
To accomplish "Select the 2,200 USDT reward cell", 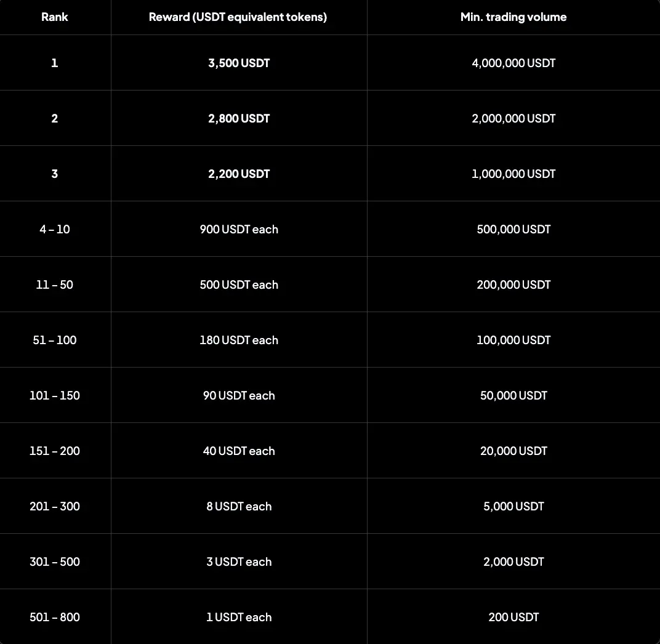I will (239, 174).
